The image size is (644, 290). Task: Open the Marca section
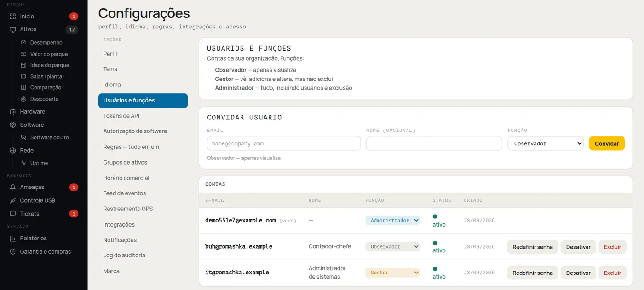143,271
